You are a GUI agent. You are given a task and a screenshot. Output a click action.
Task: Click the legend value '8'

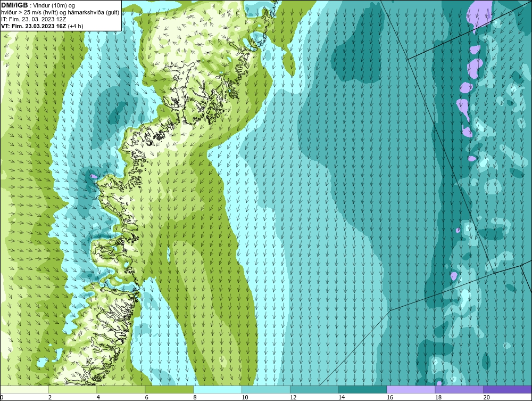coord(195,397)
